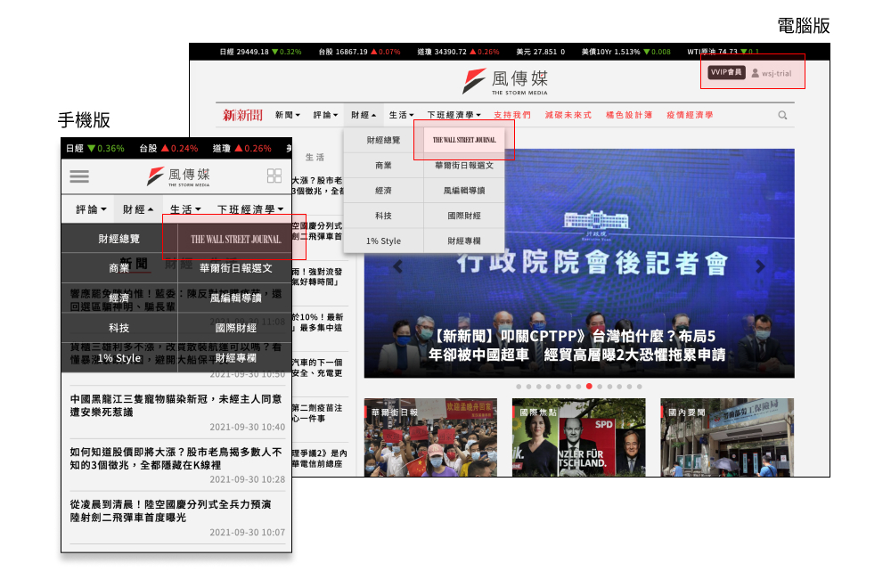Open the mobile grid view icon
This screenshot has height=588, width=891.
[x=274, y=176]
